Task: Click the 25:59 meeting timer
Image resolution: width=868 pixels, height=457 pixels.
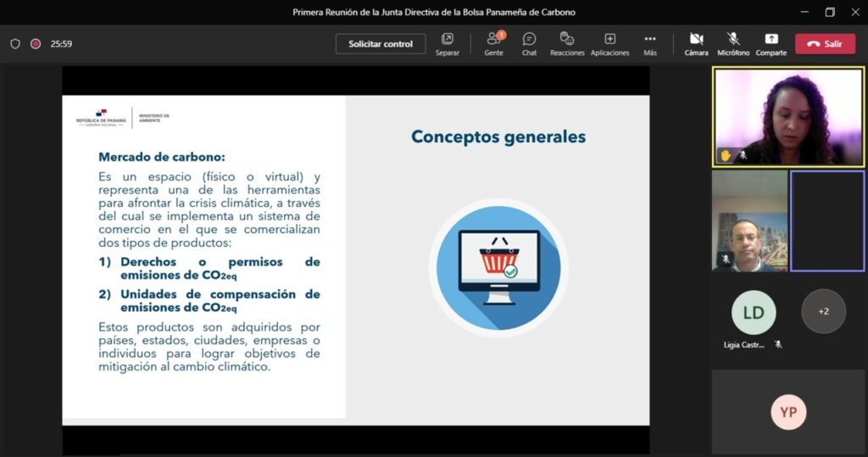Action: tap(61, 44)
